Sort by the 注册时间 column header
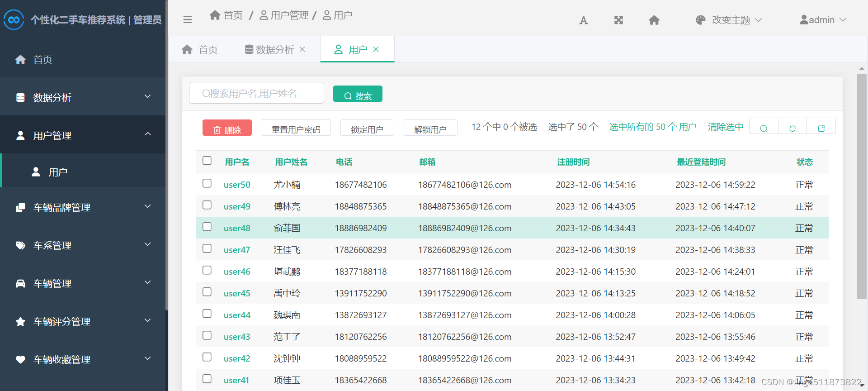 point(573,162)
